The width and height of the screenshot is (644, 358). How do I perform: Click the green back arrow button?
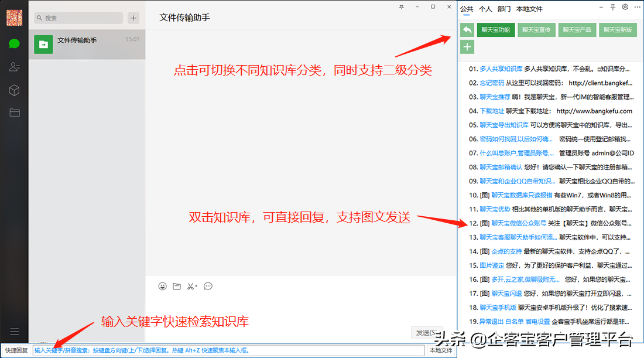point(467,30)
